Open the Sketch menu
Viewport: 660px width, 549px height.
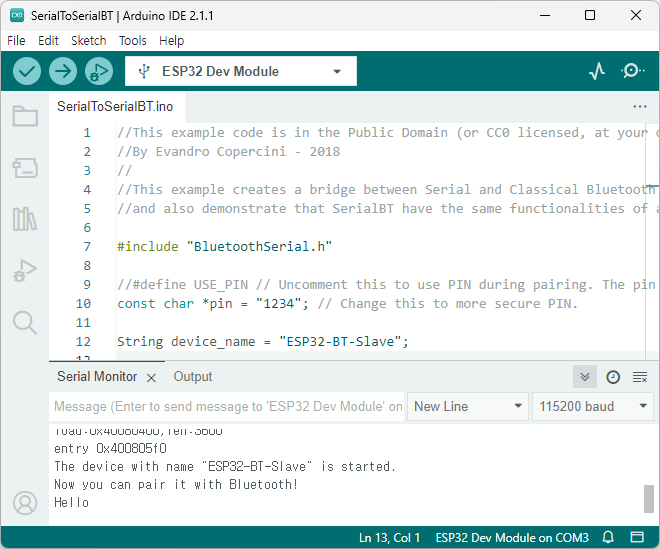(x=88, y=41)
